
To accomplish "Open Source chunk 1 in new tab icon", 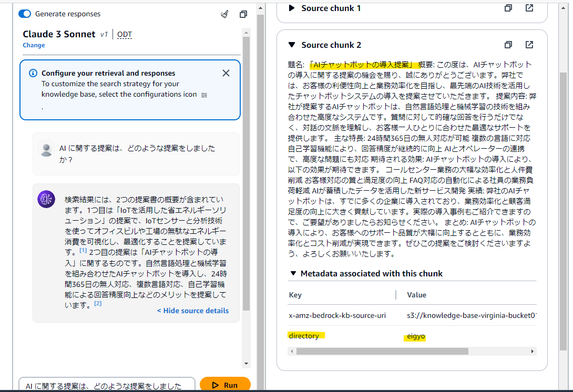I will click(529, 8).
